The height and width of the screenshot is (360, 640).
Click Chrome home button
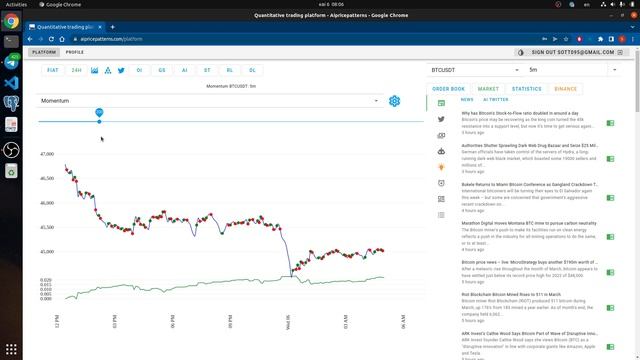62,39
